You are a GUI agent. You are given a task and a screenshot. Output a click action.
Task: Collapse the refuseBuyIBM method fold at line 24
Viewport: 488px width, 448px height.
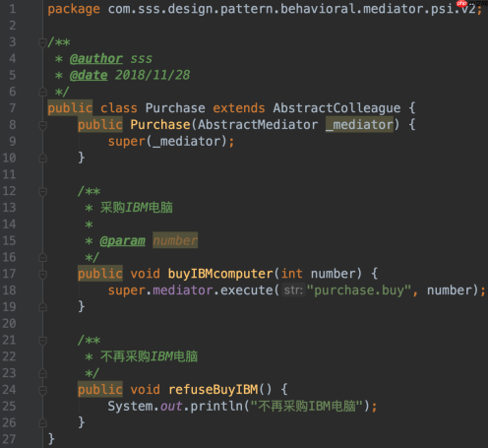point(42,390)
